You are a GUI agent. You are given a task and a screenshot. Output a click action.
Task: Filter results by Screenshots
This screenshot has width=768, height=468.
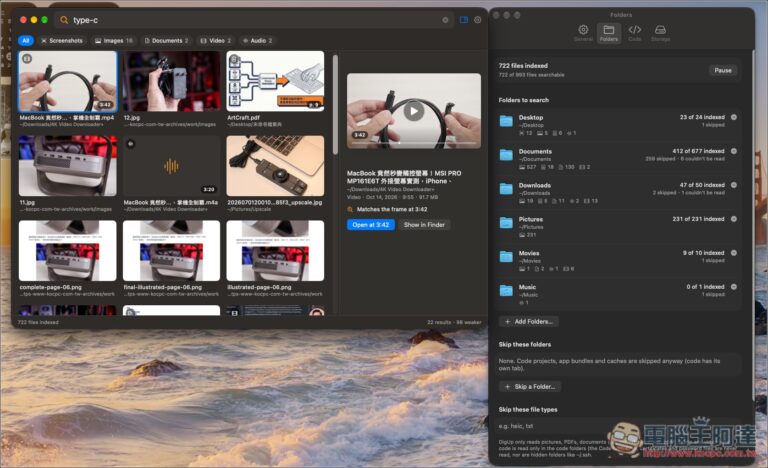62,41
